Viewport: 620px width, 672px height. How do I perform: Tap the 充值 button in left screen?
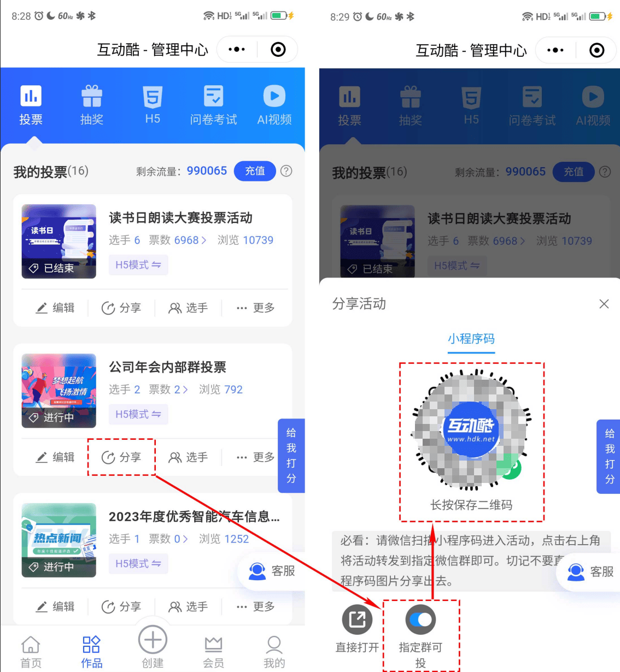[255, 171]
